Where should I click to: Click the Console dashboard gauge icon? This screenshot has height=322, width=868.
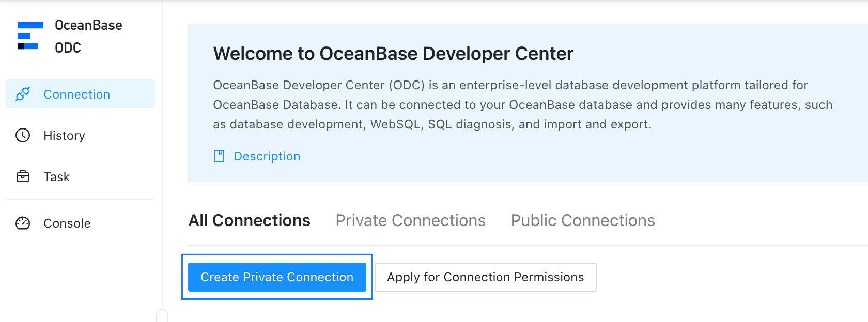coord(23,223)
